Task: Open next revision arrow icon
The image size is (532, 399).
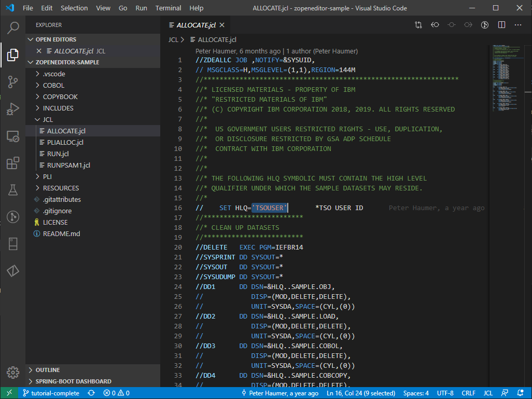Action: pyautogui.click(x=468, y=25)
